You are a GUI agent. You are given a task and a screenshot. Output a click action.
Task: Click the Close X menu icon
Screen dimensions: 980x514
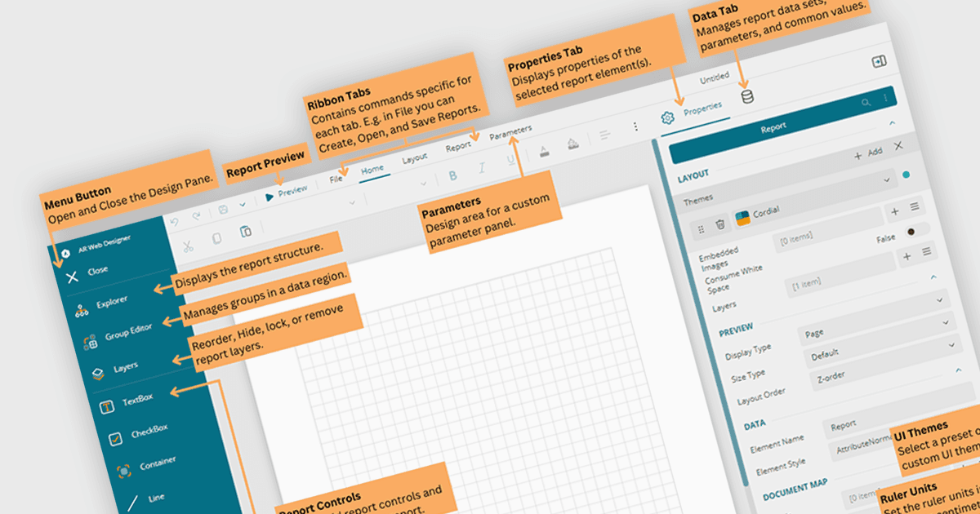point(72,277)
